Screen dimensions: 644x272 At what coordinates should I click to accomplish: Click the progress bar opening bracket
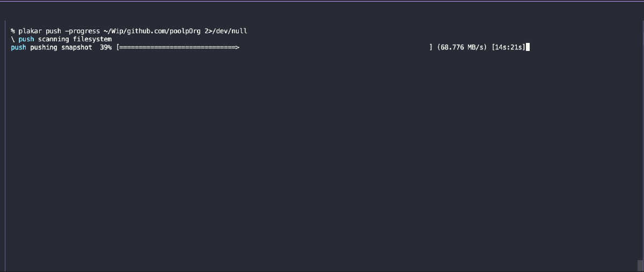118,48
